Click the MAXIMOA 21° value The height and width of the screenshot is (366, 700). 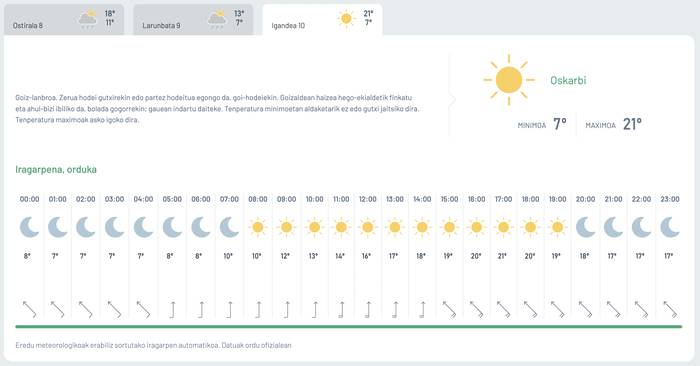pos(632,124)
